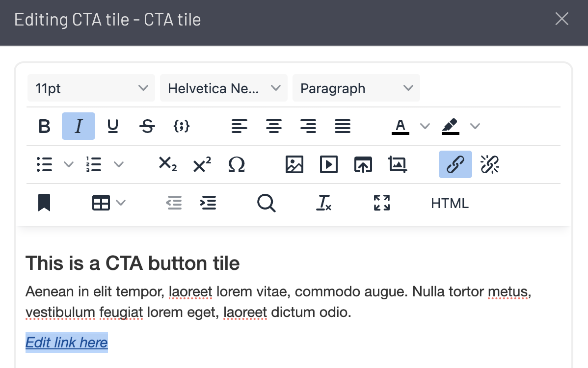588x368 pixels.
Task: Open the table insert menu
Action: point(108,203)
